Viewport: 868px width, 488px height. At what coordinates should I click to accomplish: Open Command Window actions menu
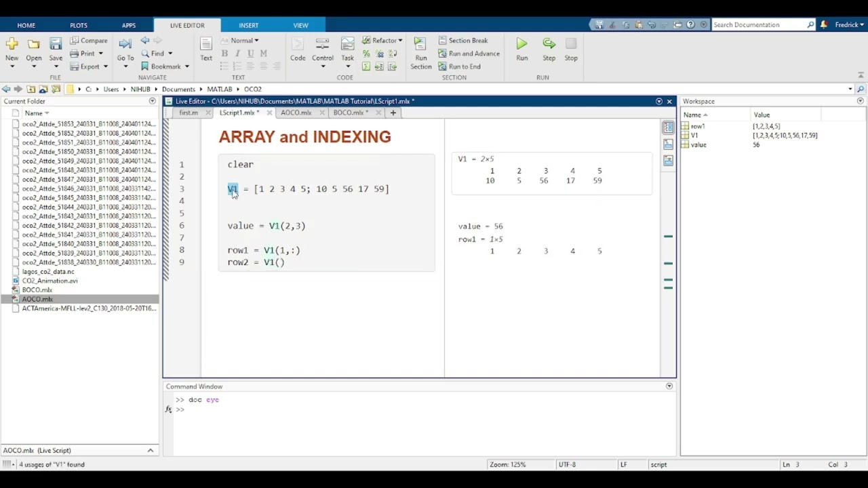point(669,386)
